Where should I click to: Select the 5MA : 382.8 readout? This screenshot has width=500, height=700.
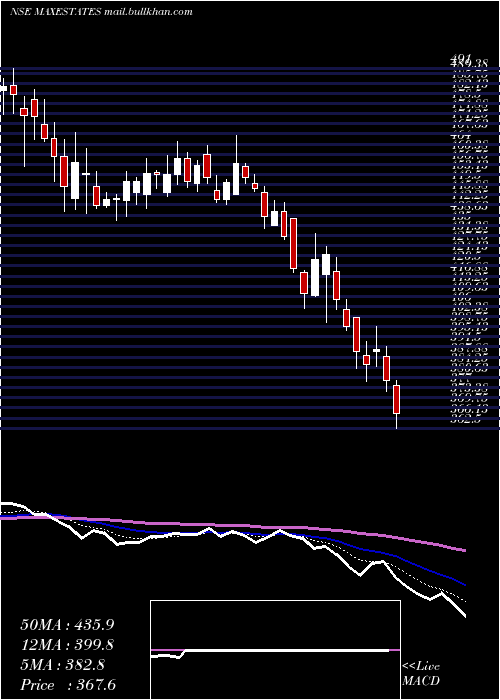tap(62, 665)
